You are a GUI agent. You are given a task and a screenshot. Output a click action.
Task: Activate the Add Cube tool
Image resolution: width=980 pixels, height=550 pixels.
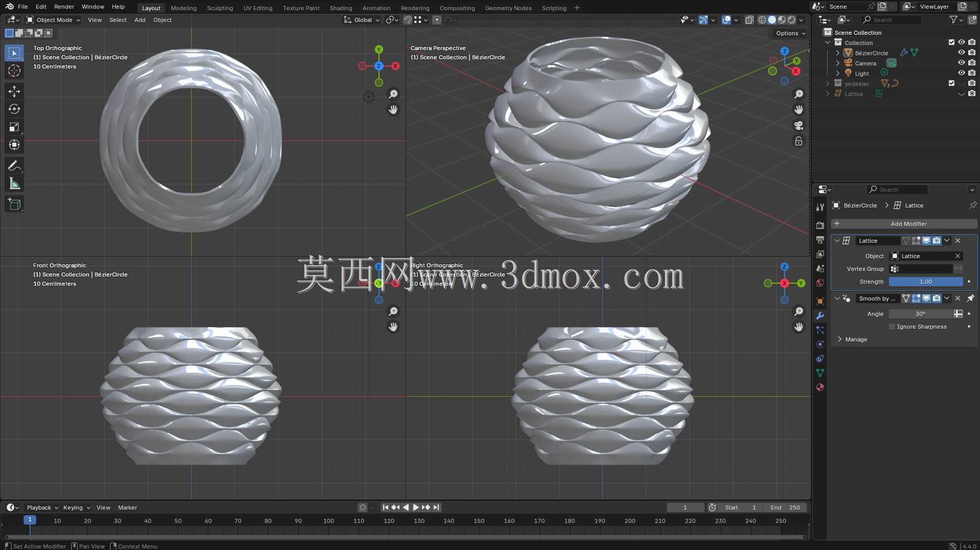pyautogui.click(x=14, y=204)
